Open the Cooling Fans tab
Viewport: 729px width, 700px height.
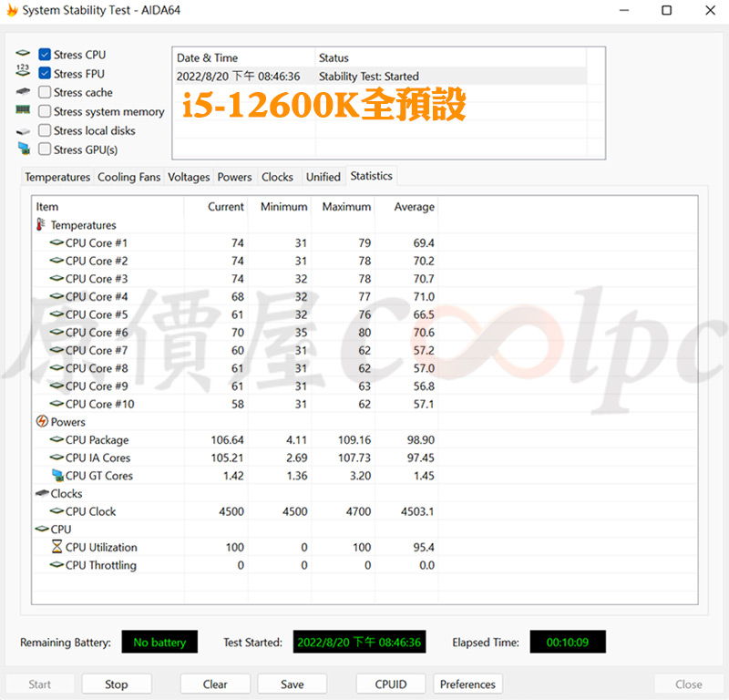pos(128,177)
